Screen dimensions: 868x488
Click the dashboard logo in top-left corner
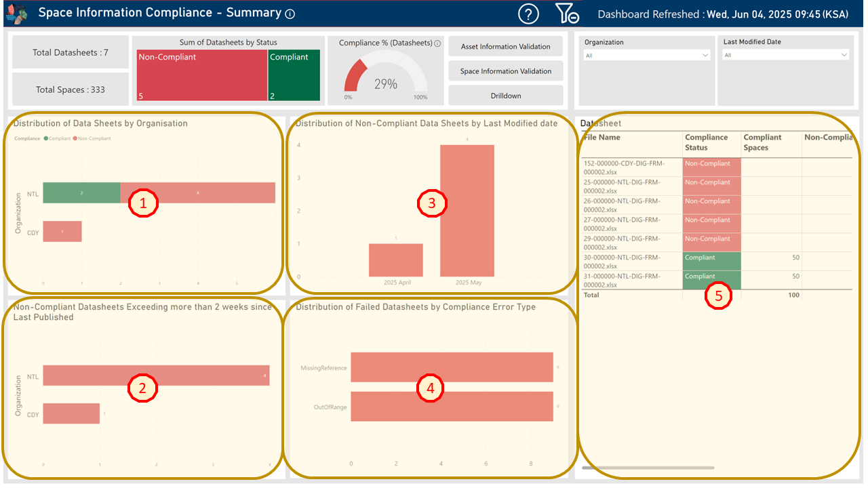coord(17,14)
